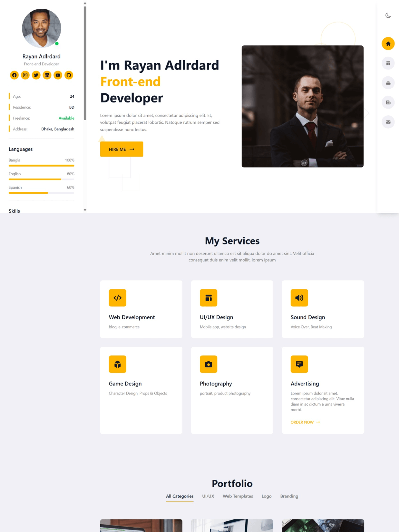Image resolution: width=399 pixels, height=532 pixels.
Task: Open the Web Development service card
Action: 141,309
